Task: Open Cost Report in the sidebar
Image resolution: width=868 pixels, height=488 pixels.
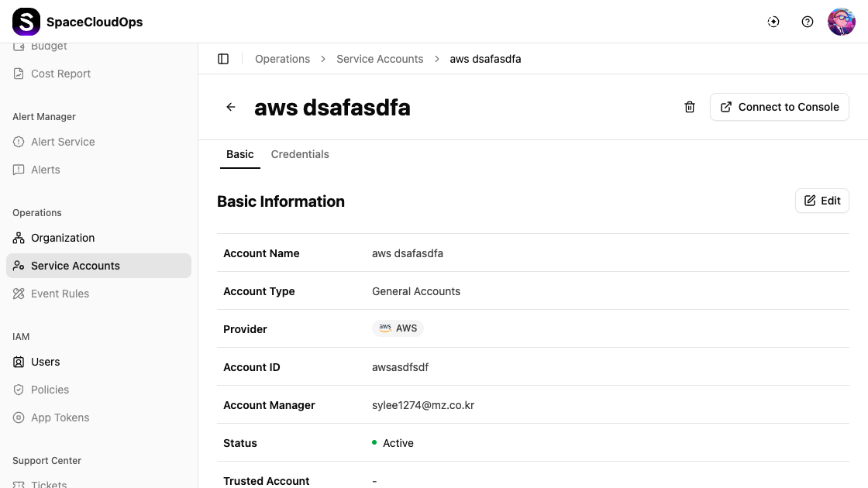Action: click(60, 74)
